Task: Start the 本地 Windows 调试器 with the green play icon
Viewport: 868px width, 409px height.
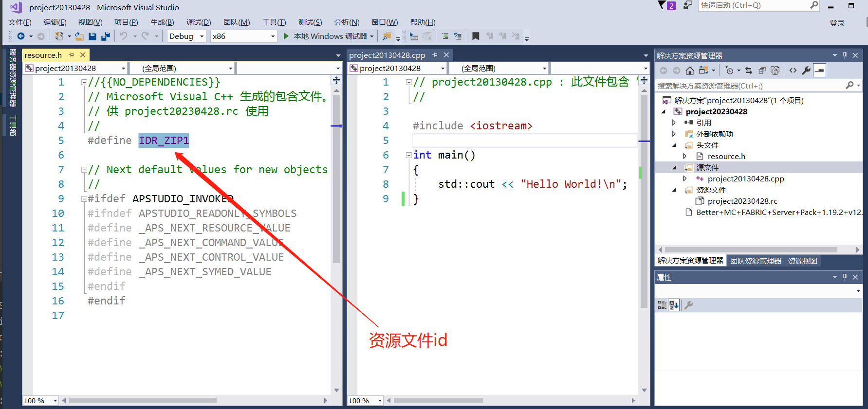Action: 286,36
